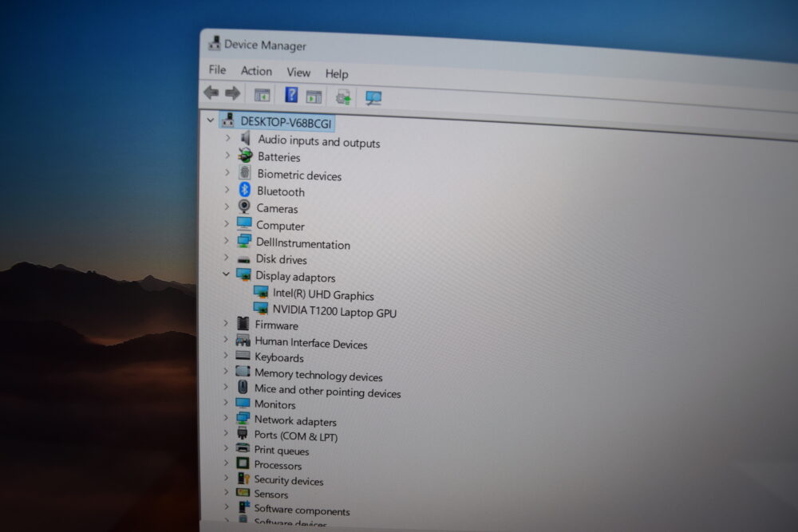Viewport: 798px width, 532px height.
Task: Expand the Monitors category
Action: point(226,402)
